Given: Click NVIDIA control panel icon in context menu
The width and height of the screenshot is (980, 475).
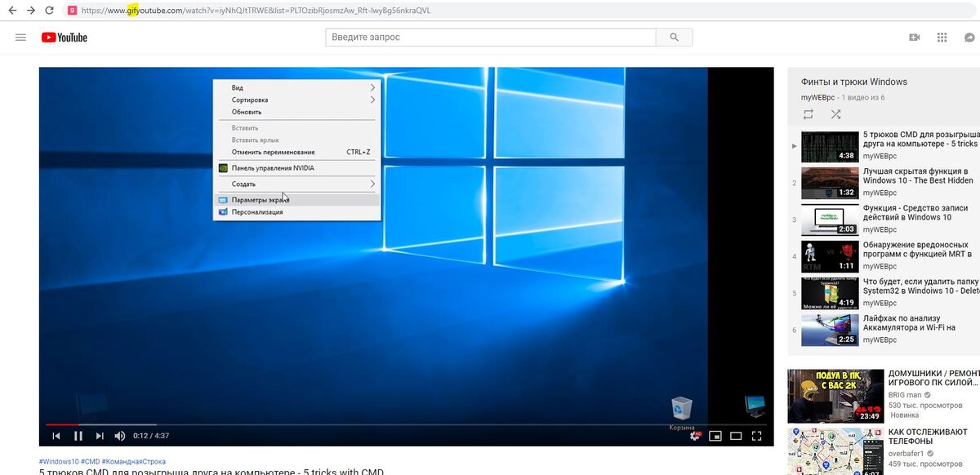Looking at the screenshot, I should coord(223,168).
